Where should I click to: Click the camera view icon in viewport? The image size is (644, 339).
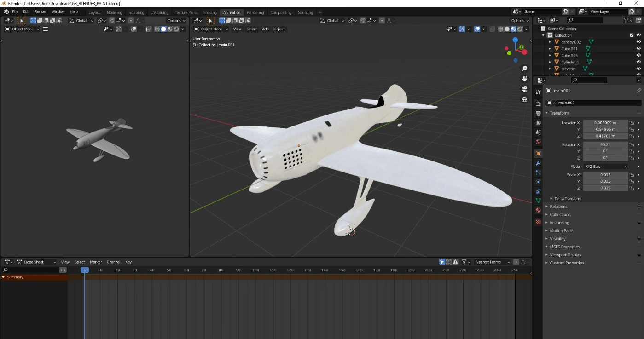(524, 89)
